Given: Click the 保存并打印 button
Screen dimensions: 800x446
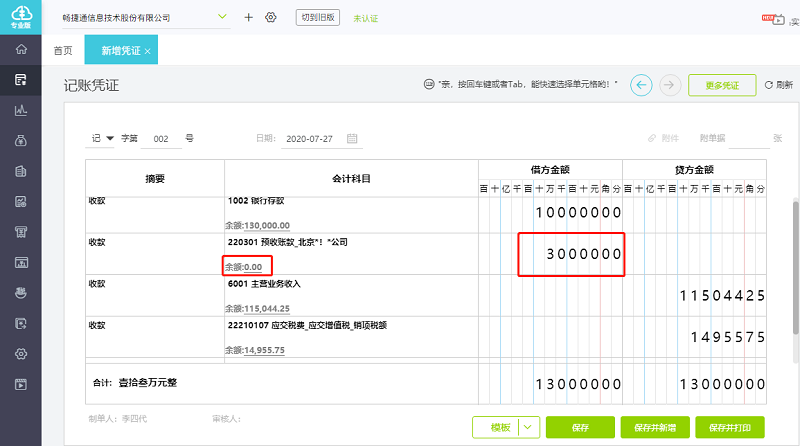Looking at the screenshot, I should [x=730, y=427].
